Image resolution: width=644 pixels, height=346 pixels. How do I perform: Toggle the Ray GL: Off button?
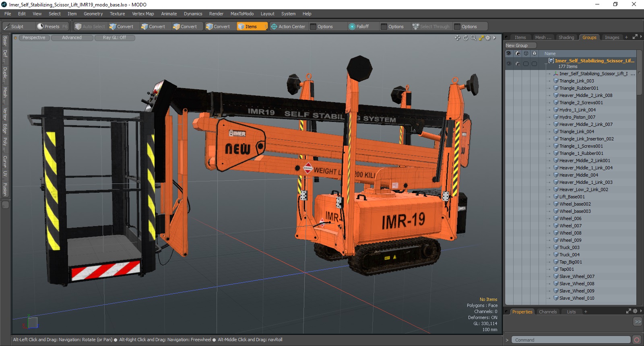114,38
